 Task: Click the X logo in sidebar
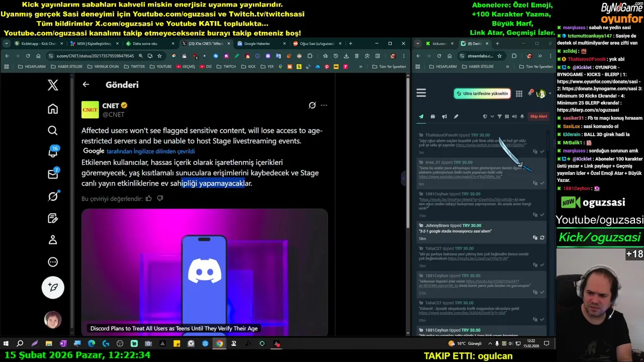point(53,85)
